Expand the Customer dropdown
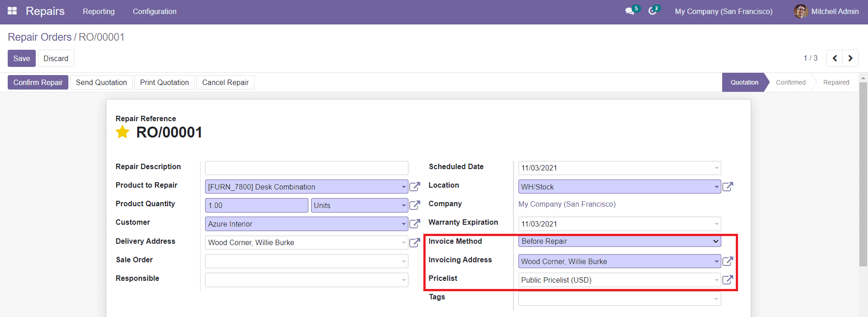 click(x=404, y=224)
